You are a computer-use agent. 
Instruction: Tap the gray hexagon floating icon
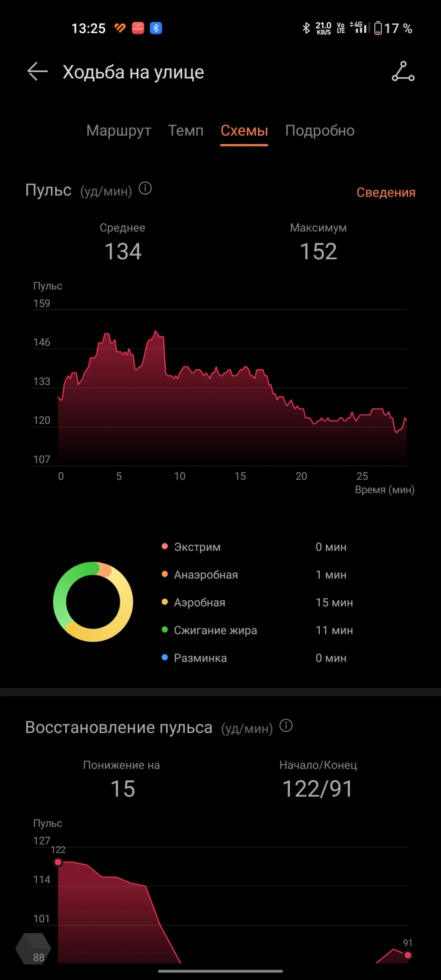tap(34, 948)
